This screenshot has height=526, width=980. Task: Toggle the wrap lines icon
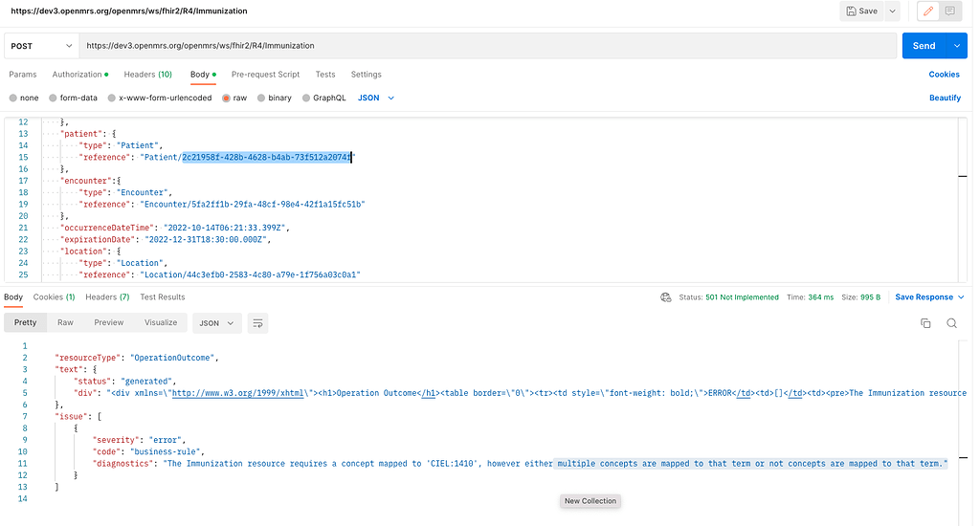pyautogui.click(x=257, y=323)
